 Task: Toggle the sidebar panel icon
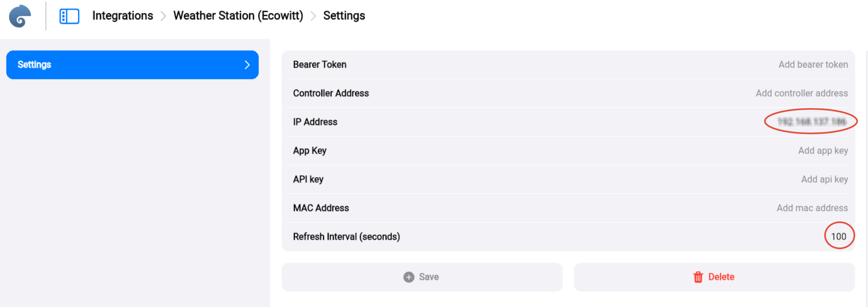69,16
